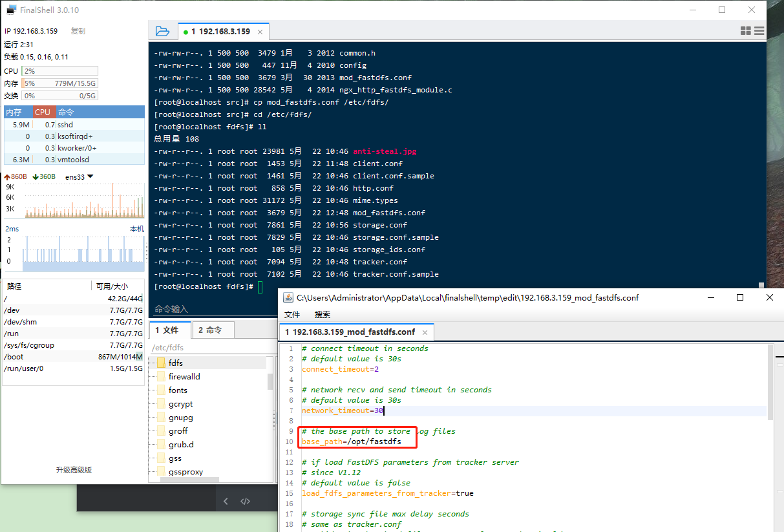Sort processes by 内存 column header
Viewport: 784px width, 532px height.
[14, 112]
